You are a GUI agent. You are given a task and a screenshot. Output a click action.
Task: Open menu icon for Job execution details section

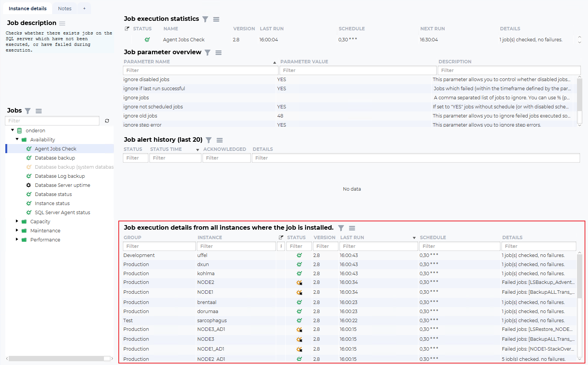coord(352,228)
